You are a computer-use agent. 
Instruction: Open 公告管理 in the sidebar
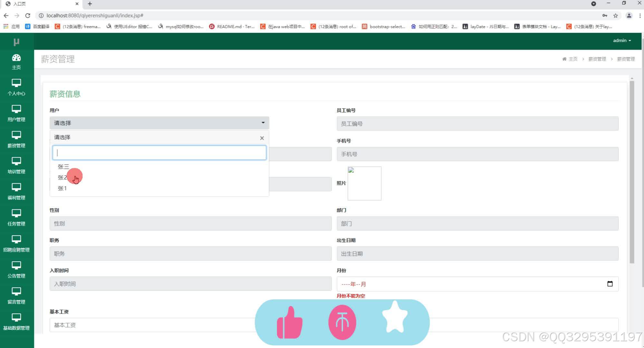tap(16, 270)
